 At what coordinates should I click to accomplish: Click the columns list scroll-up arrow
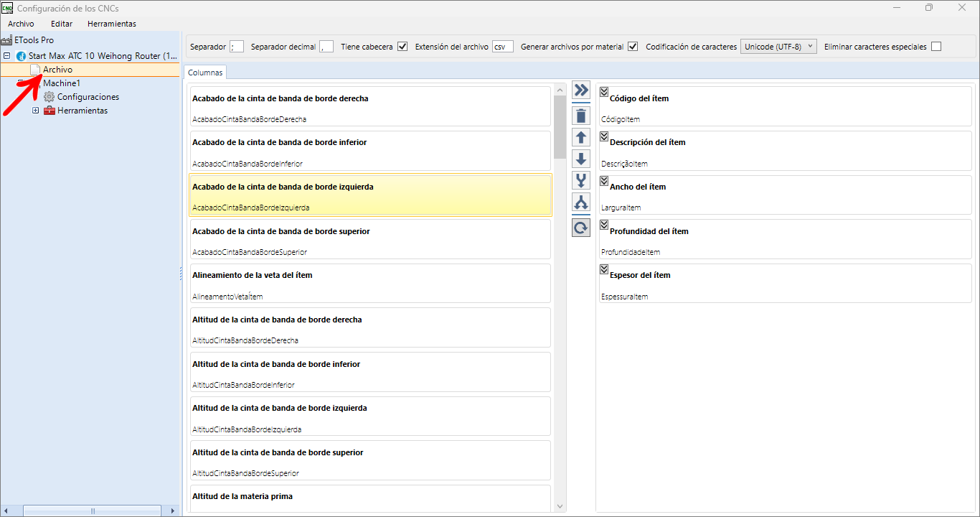pos(560,90)
